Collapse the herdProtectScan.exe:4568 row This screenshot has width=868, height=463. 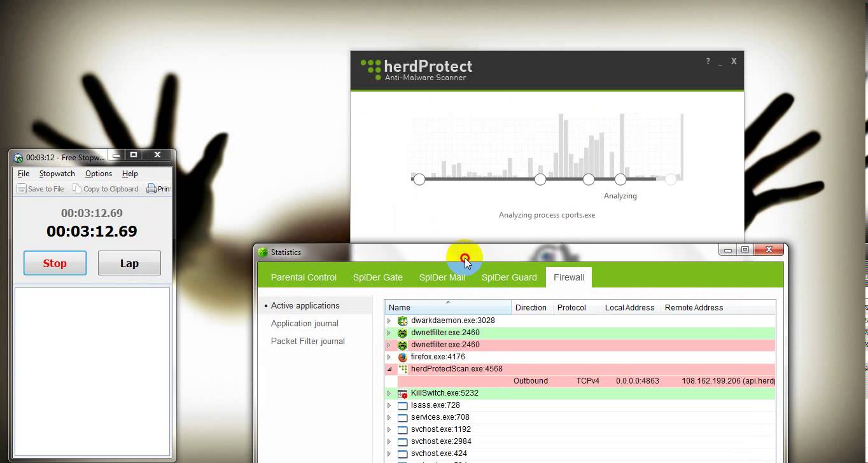389,369
